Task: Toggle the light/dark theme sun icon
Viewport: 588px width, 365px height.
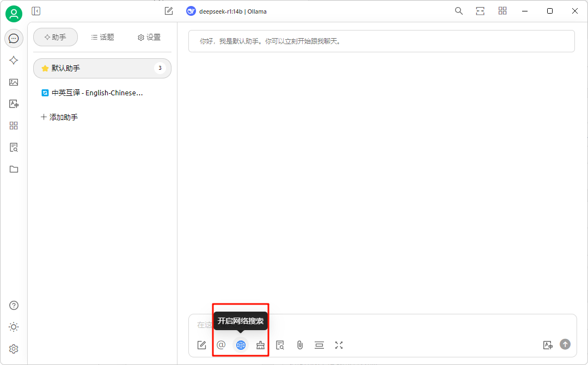Action: click(x=14, y=327)
